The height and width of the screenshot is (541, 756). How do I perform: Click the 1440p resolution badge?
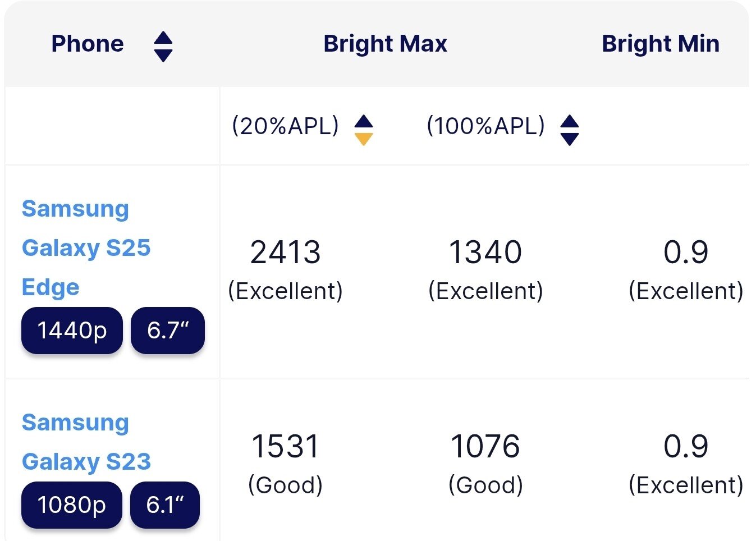tap(72, 331)
